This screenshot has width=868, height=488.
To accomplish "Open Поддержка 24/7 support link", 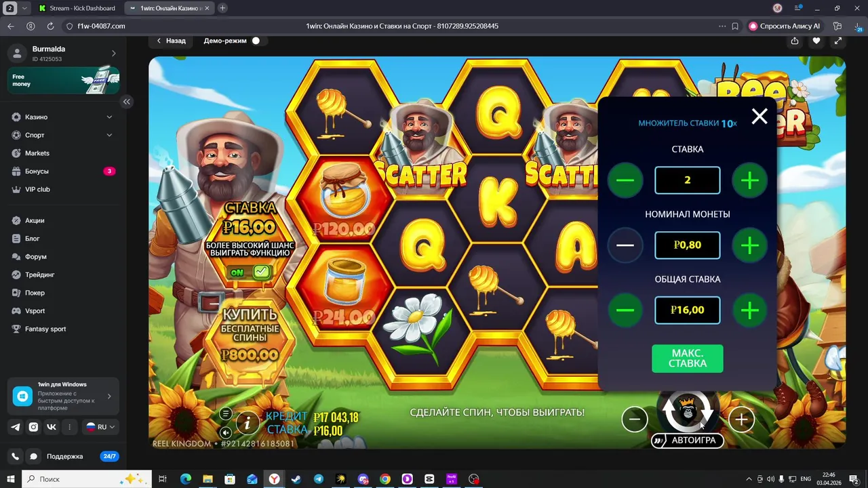I will pos(82,456).
